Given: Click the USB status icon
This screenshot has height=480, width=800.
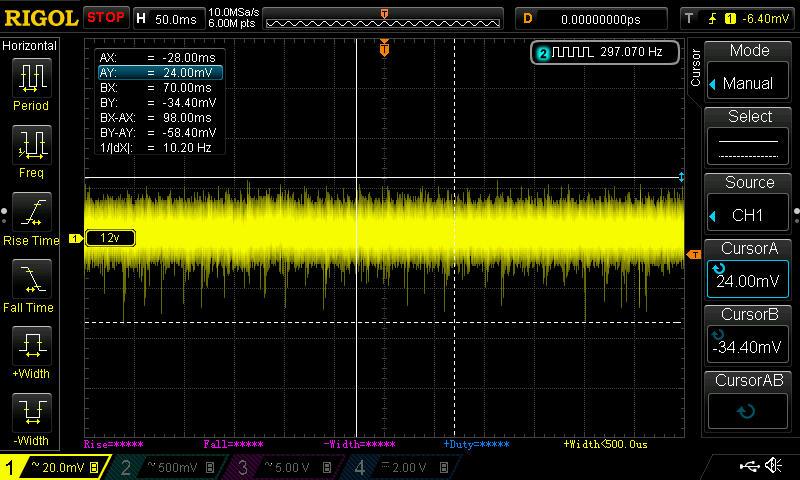Looking at the screenshot, I should coord(749,466).
